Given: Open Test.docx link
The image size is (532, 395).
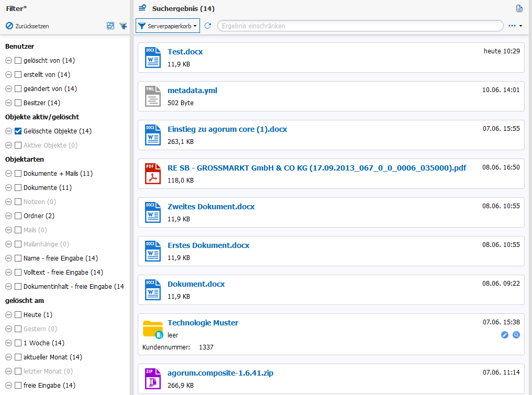Looking at the screenshot, I should point(185,52).
